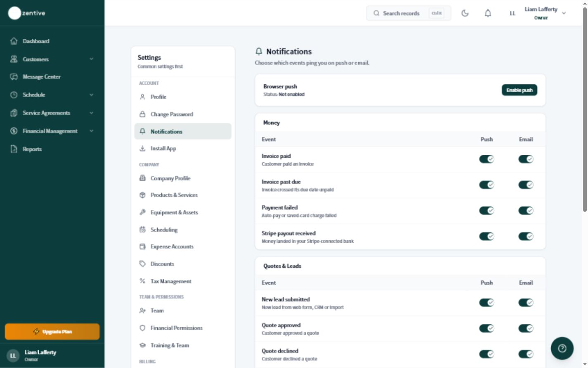Click the Install App download icon
Image resolution: width=588 pixels, height=368 pixels.
point(142,148)
